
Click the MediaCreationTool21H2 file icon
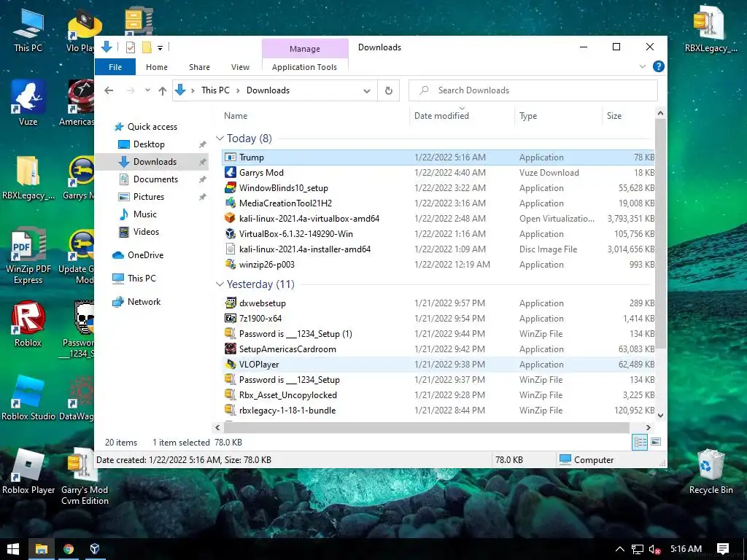pos(231,203)
